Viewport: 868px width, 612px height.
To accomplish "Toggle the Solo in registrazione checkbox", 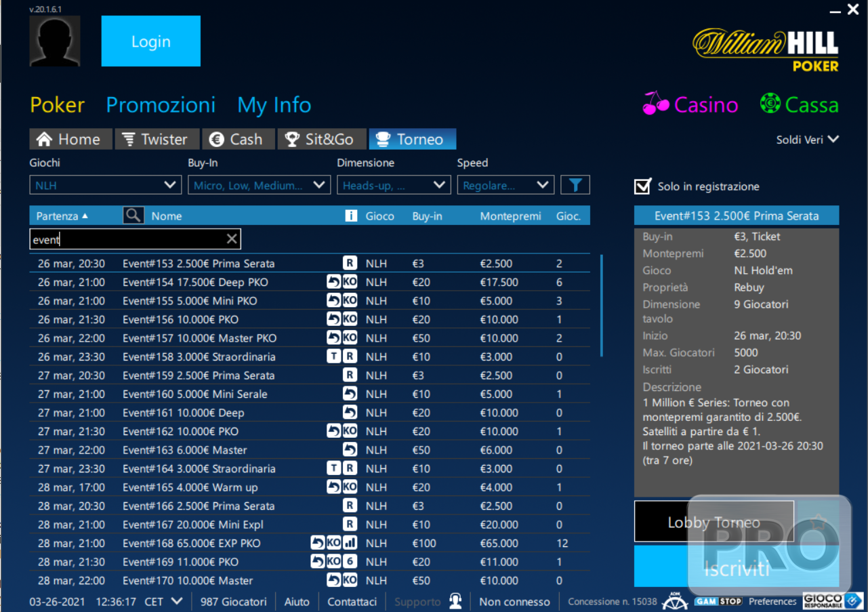I will 641,186.
